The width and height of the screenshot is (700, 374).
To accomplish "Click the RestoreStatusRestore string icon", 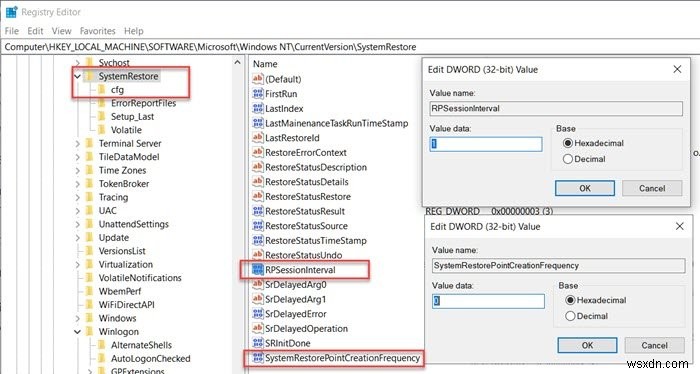I will tap(258, 196).
